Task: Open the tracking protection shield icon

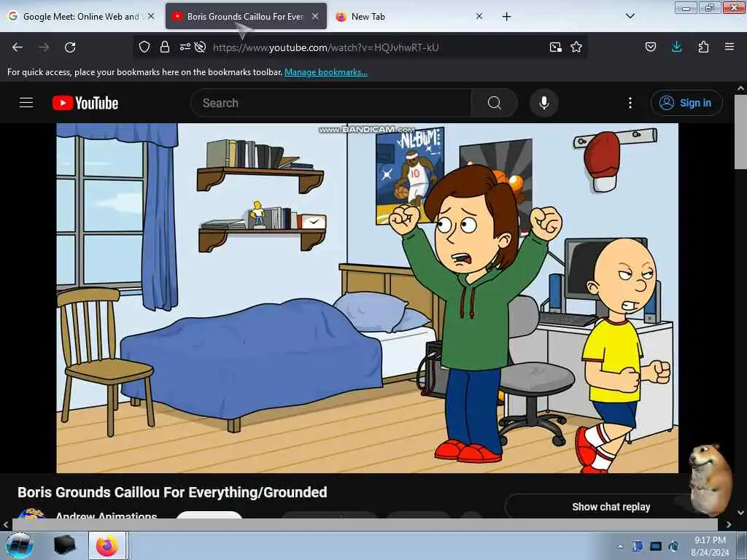Action: click(144, 47)
